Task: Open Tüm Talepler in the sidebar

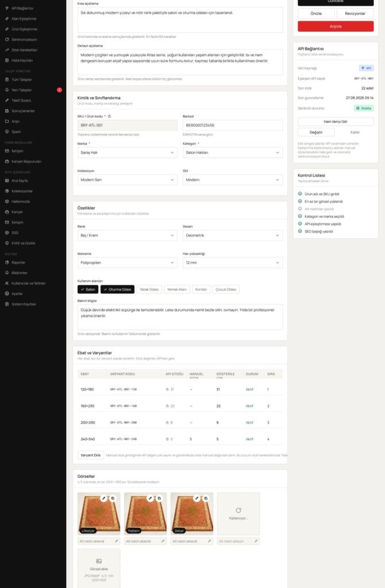Action: 22,79
